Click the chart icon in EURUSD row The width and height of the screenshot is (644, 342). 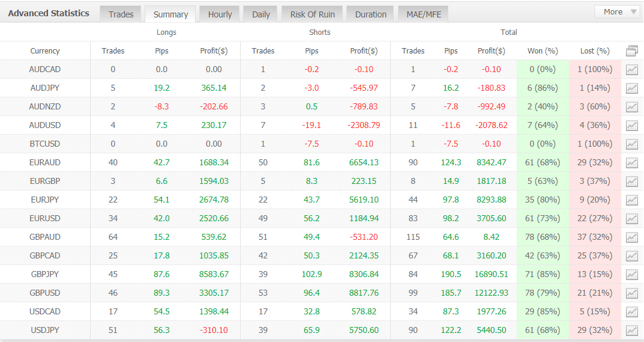click(x=631, y=219)
